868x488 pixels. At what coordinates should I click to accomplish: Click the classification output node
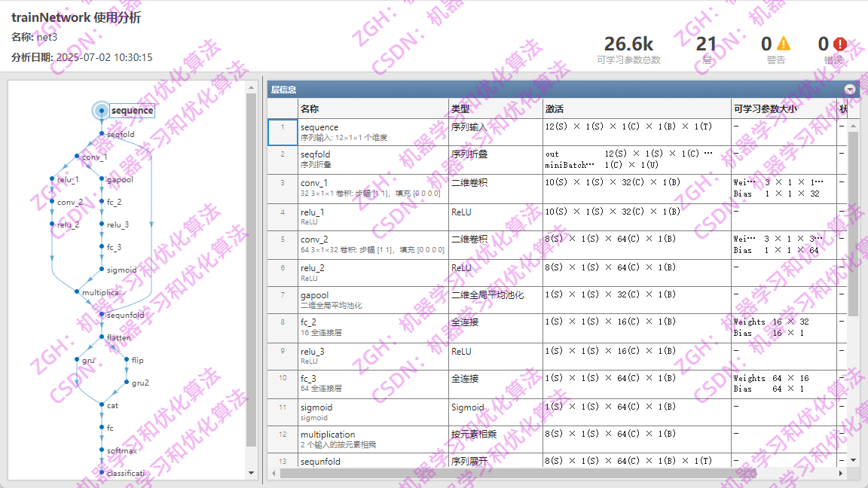tap(102, 473)
